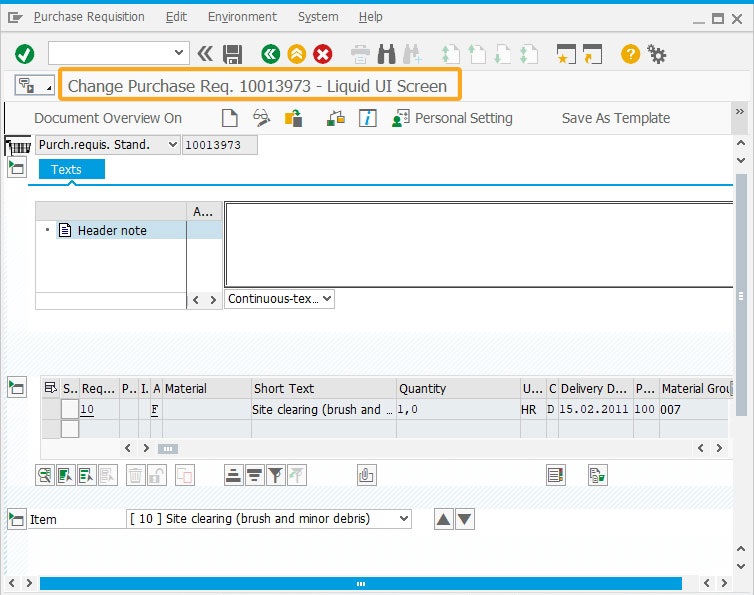754x595 pixels.
Task: Collapse the item overview section icon
Action: (x=17, y=387)
